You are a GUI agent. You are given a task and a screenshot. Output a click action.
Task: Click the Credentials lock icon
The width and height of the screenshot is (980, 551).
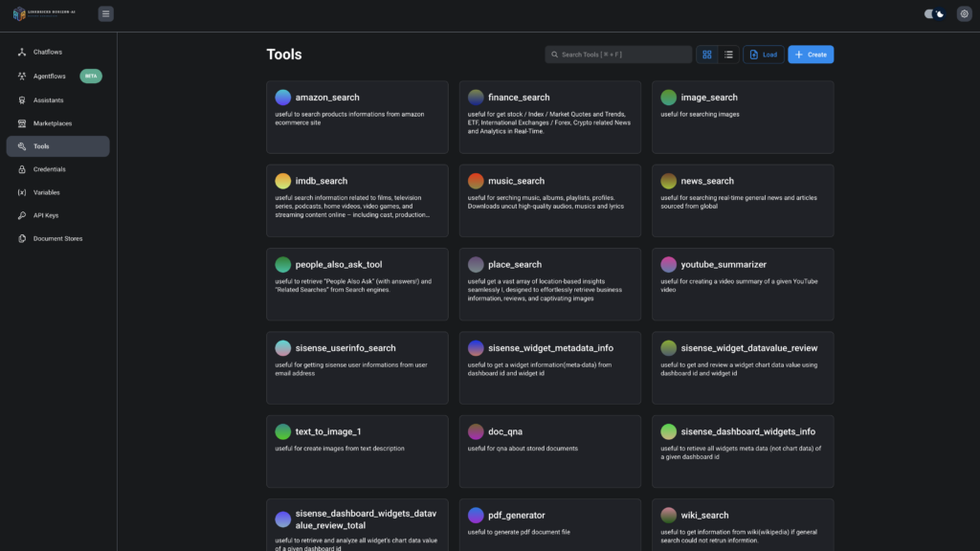click(x=22, y=169)
